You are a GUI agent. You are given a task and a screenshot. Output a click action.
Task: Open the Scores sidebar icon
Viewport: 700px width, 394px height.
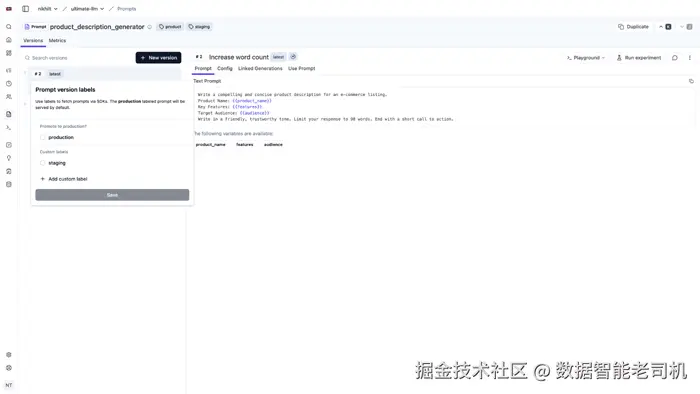click(x=8, y=145)
